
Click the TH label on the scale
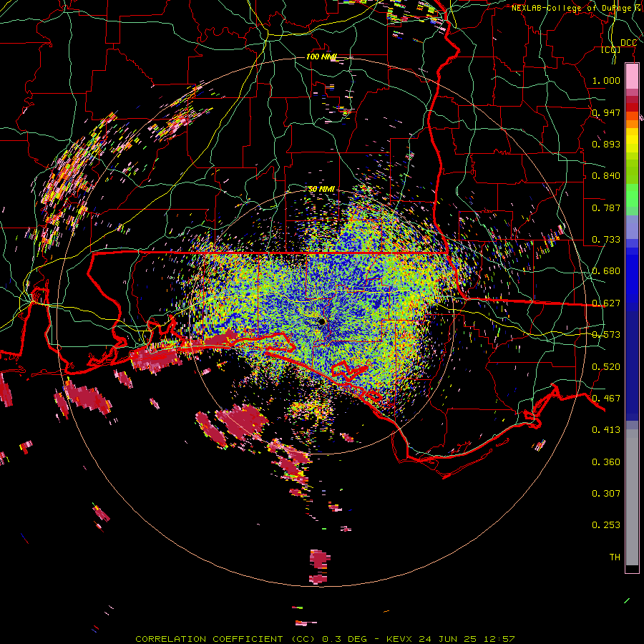(615, 557)
